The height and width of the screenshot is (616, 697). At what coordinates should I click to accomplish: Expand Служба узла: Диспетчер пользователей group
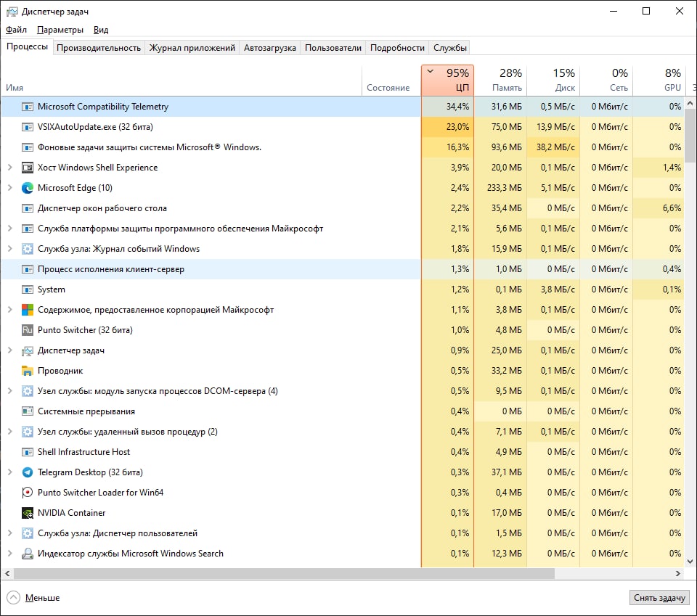pyautogui.click(x=9, y=533)
